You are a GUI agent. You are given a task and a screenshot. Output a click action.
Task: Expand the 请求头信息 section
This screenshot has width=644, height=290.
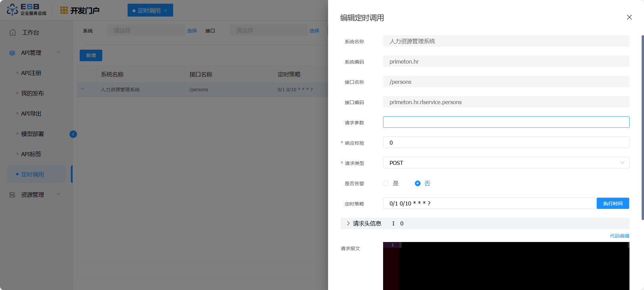point(348,223)
